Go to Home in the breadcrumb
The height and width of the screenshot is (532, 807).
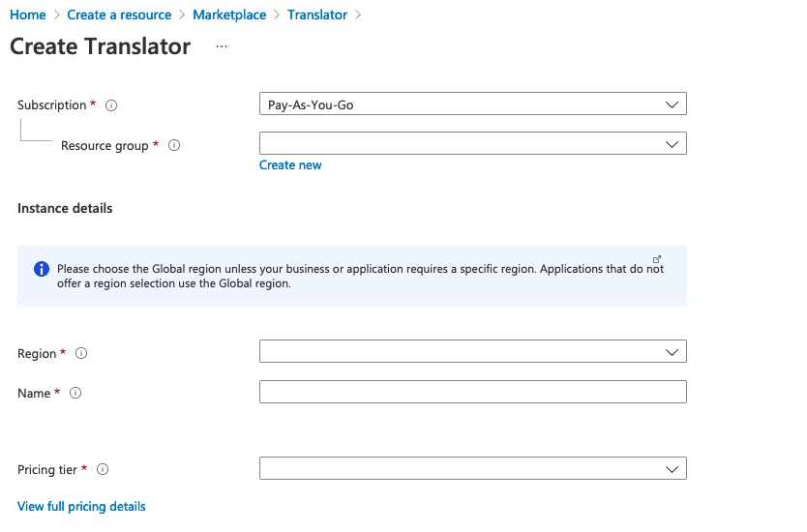[x=28, y=15]
